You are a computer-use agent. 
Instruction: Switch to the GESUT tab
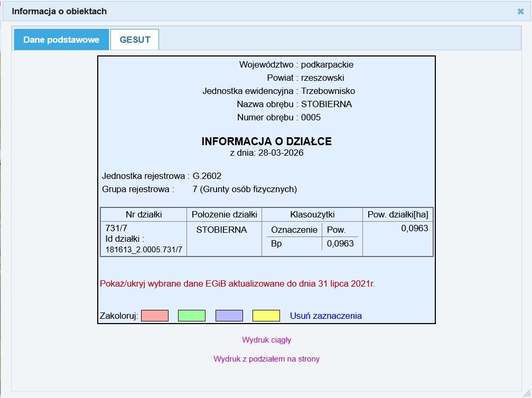coord(134,39)
